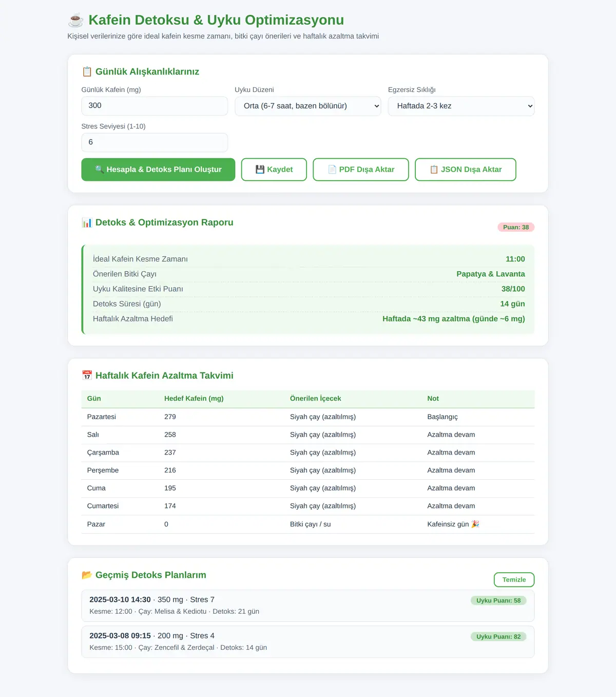Open the 2025-03-10 14:30 history entry
Image resolution: width=616 pixels, height=697 pixels.
tap(308, 606)
